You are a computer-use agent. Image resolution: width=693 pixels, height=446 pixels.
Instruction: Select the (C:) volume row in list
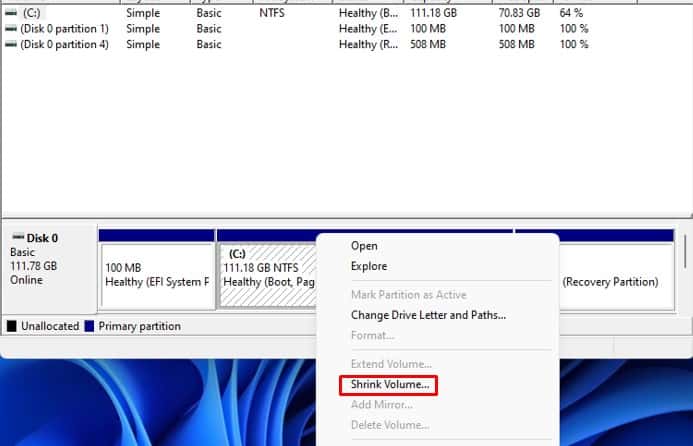(x=296, y=13)
